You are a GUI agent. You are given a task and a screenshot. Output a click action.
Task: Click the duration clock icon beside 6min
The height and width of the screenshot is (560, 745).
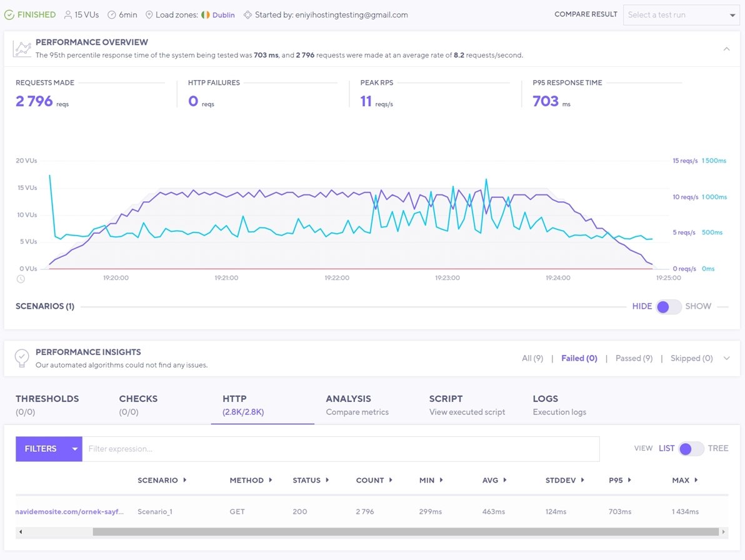point(112,15)
